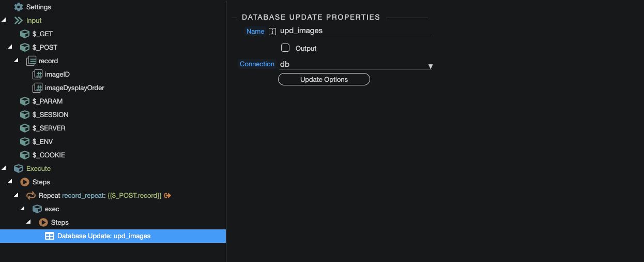Collapse the exec step node
The width and height of the screenshot is (644, 262).
pos(23,209)
